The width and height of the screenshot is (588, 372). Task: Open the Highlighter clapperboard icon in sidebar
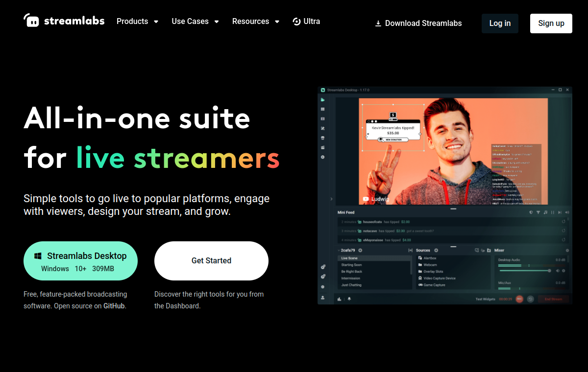[323, 147]
